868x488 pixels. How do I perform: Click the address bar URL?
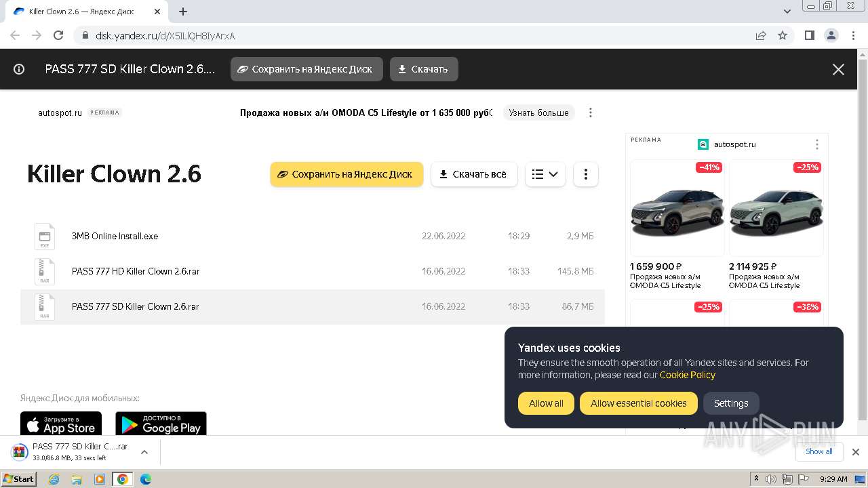coord(165,36)
